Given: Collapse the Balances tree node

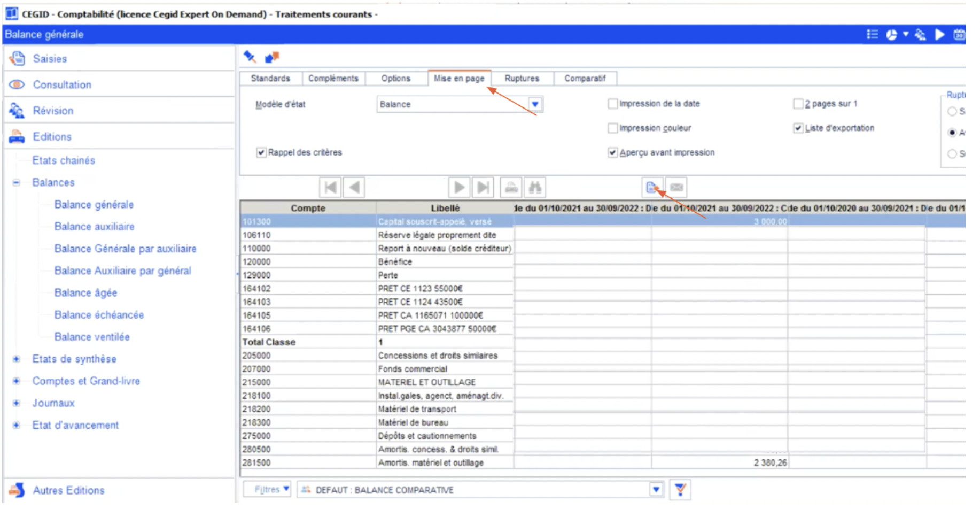Looking at the screenshot, I should point(17,183).
